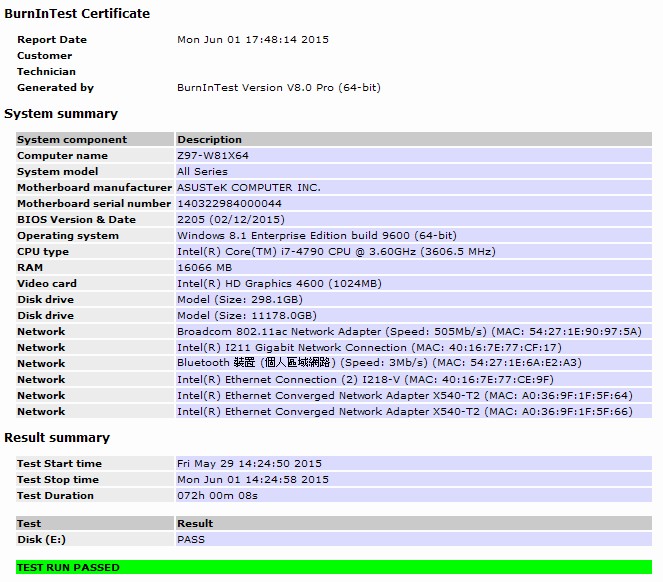This screenshot has width=663, height=582.
Task: Select RAM value 16066 MB
Action: (x=414, y=268)
